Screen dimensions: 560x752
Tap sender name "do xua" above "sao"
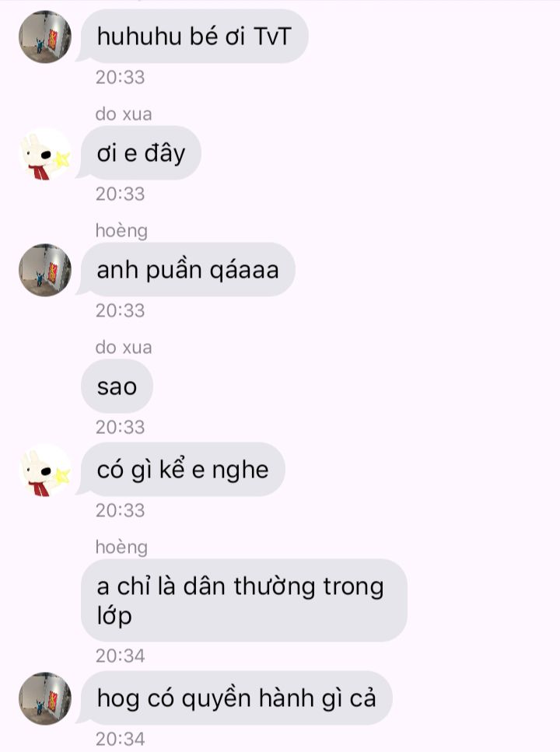tap(124, 347)
